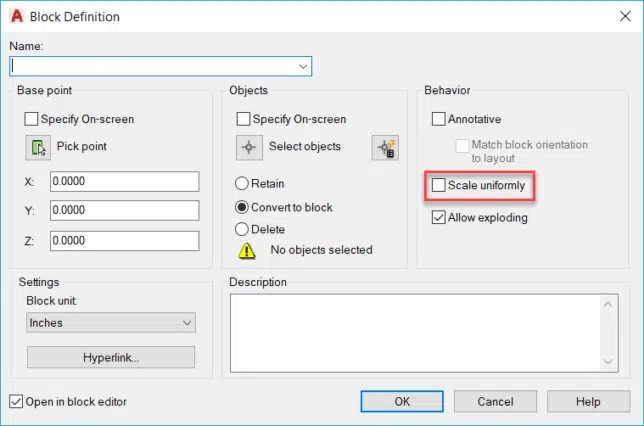Focus the Y coordinate field
Image resolution: width=644 pixels, height=426 pixels.
[125, 210]
